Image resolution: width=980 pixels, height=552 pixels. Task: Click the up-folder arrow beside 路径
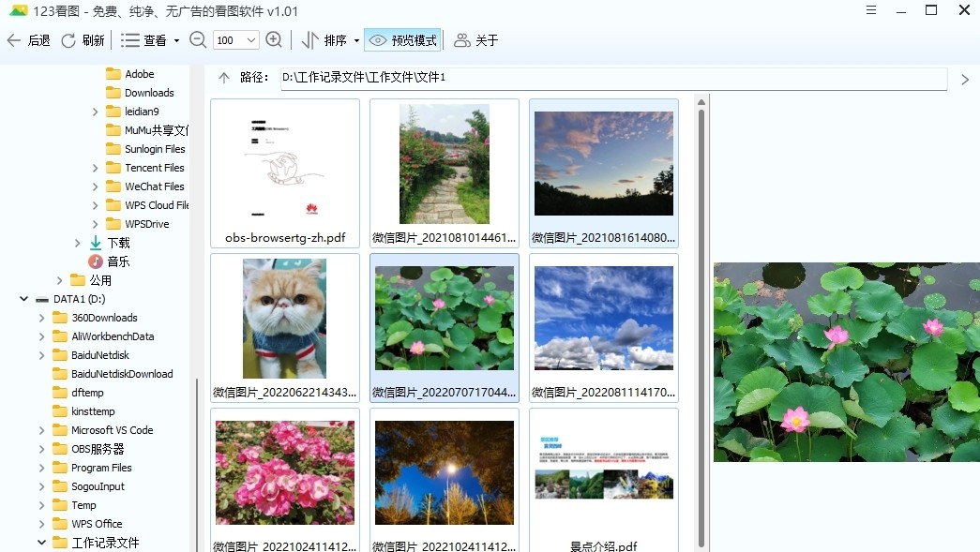click(224, 78)
